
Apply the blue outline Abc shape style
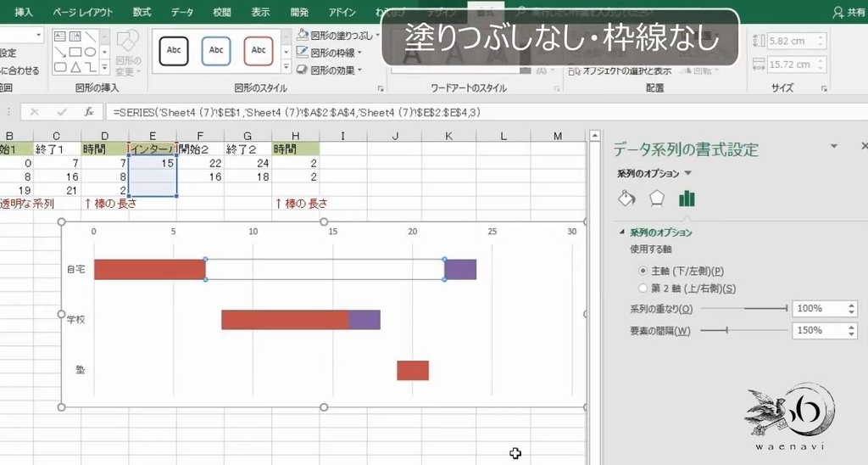216,51
